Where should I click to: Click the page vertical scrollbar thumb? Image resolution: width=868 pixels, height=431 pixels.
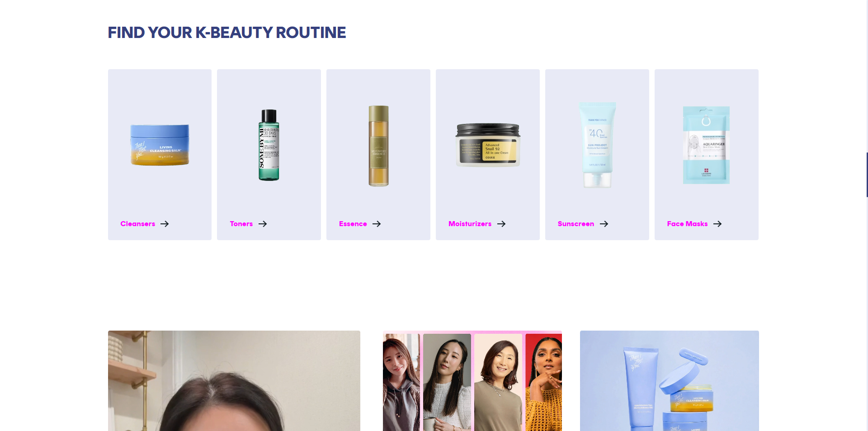tap(867, 175)
